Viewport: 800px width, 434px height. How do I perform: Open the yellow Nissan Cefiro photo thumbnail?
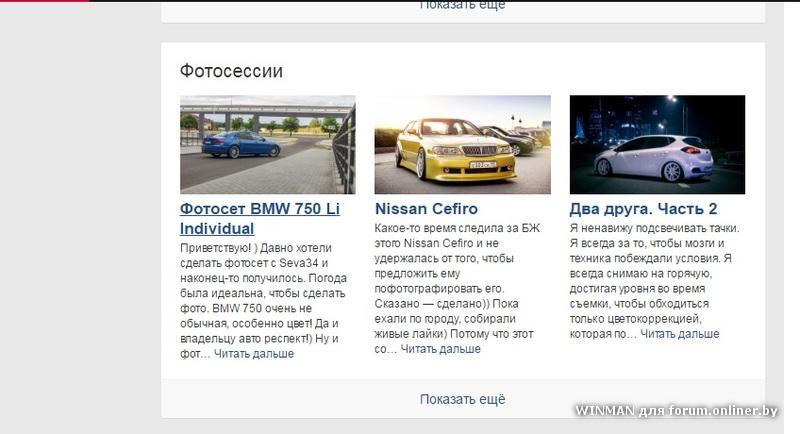click(x=462, y=144)
